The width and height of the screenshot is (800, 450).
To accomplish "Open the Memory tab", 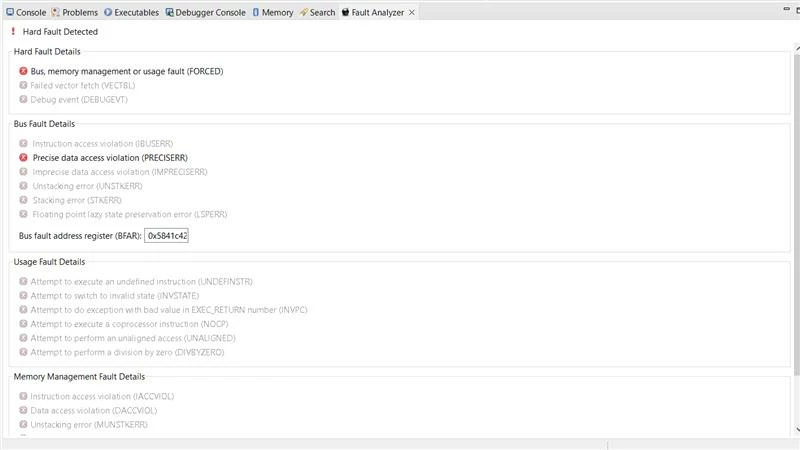I will [272, 12].
